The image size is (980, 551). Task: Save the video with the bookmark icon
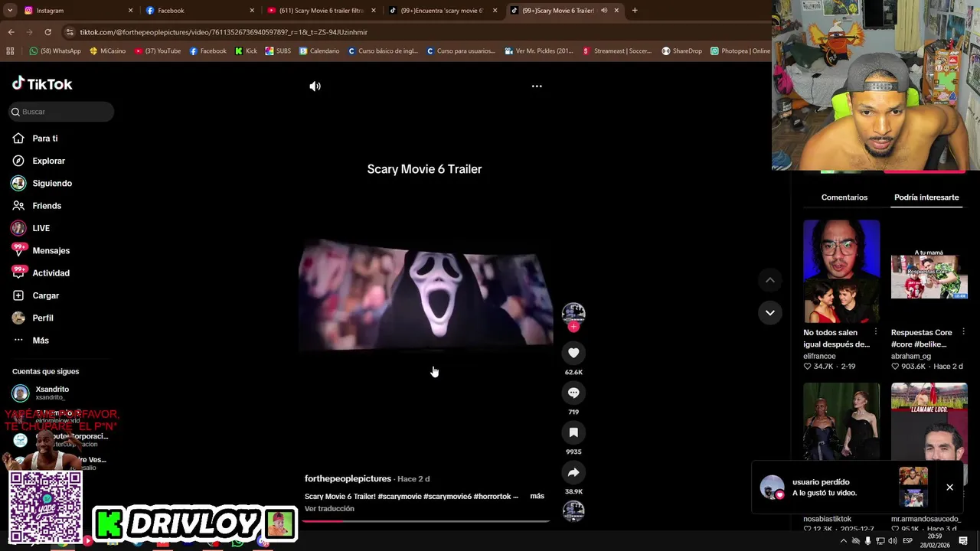[573, 432]
